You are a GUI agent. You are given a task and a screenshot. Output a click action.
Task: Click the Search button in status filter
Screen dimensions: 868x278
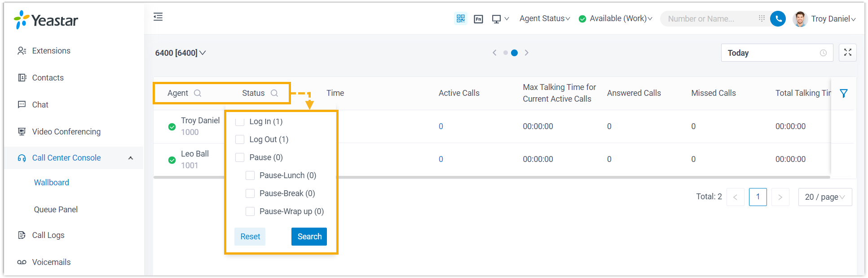tap(309, 237)
